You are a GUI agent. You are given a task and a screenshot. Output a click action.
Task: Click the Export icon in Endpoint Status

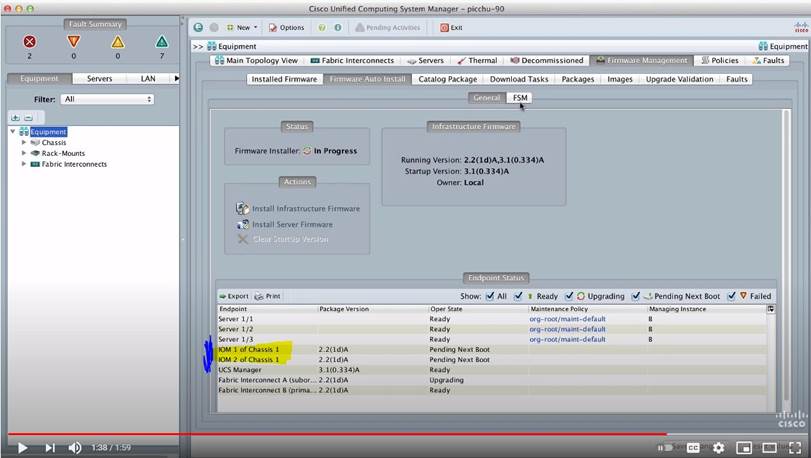coord(233,296)
